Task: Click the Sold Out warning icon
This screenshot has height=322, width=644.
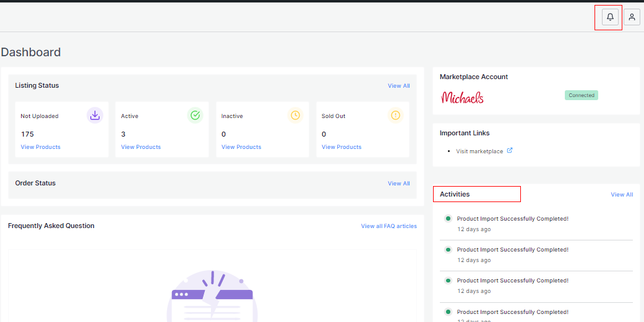Action: click(395, 115)
